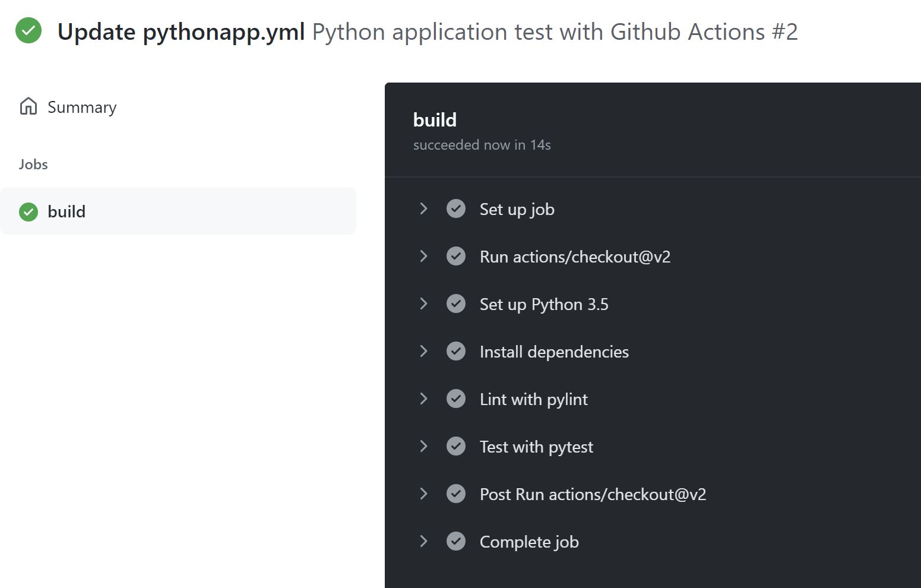Click the check icon on Install dependencies step

tap(456, 351)
